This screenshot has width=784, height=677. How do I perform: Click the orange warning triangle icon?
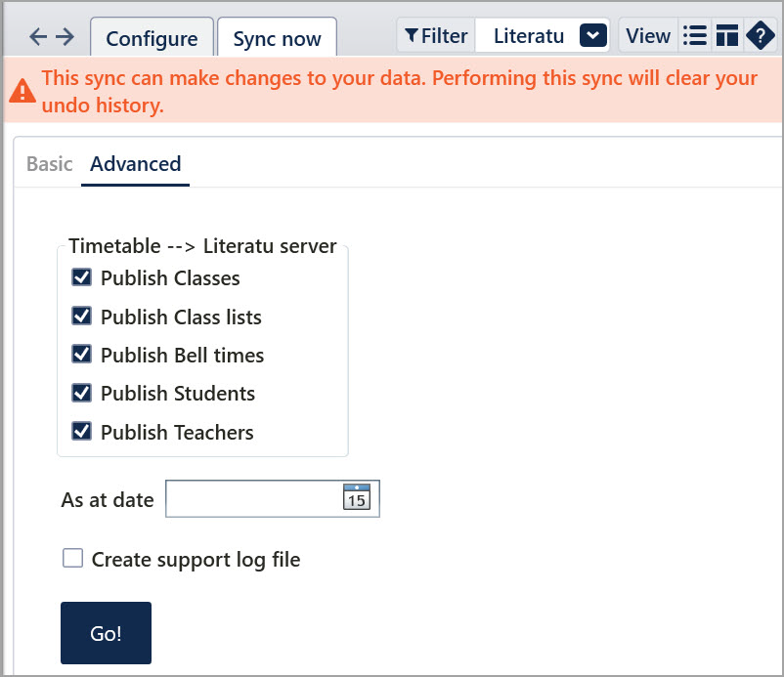(22, 92)
